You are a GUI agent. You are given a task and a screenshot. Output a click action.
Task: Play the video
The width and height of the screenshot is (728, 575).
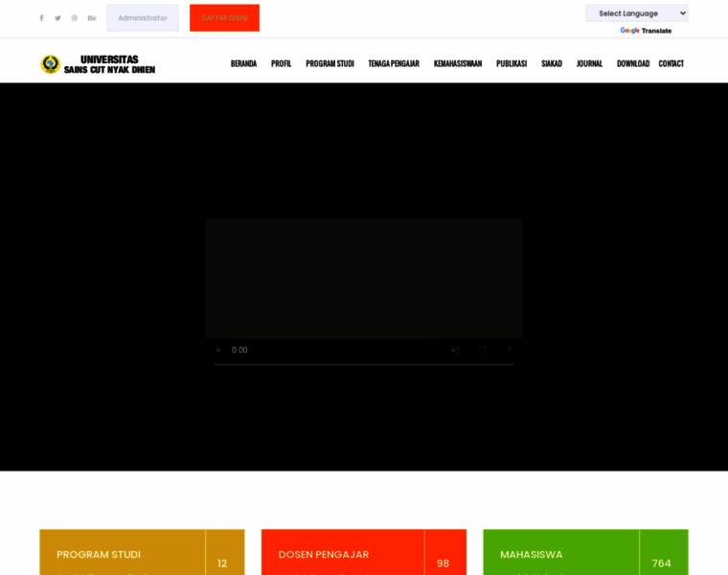coord(218,350)
